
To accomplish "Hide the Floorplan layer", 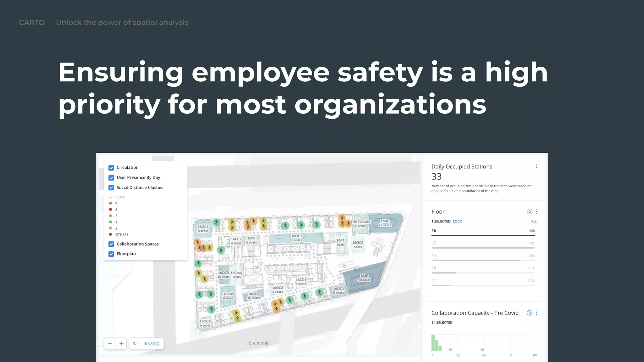I will 111,254.
